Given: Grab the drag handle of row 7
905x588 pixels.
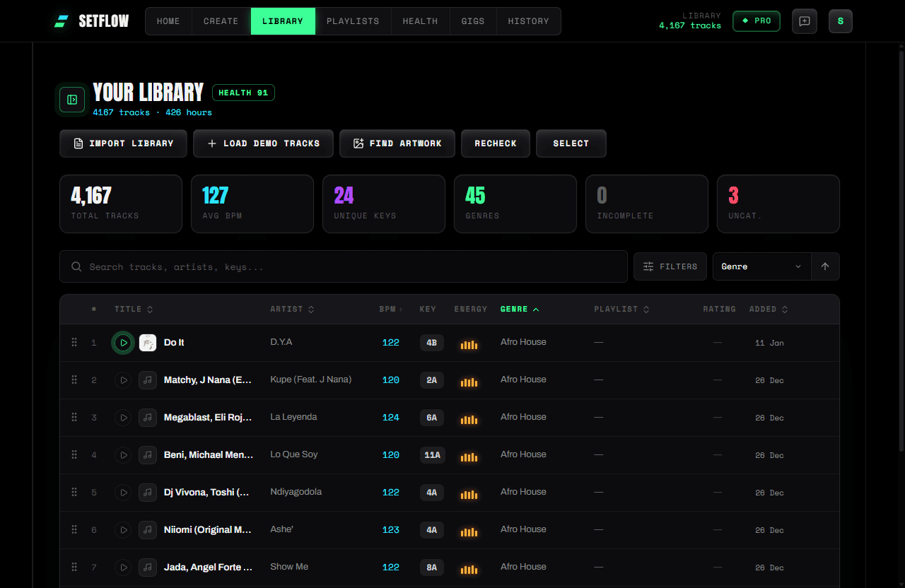Looking at the screenshot, I should [x=74, y=568].
